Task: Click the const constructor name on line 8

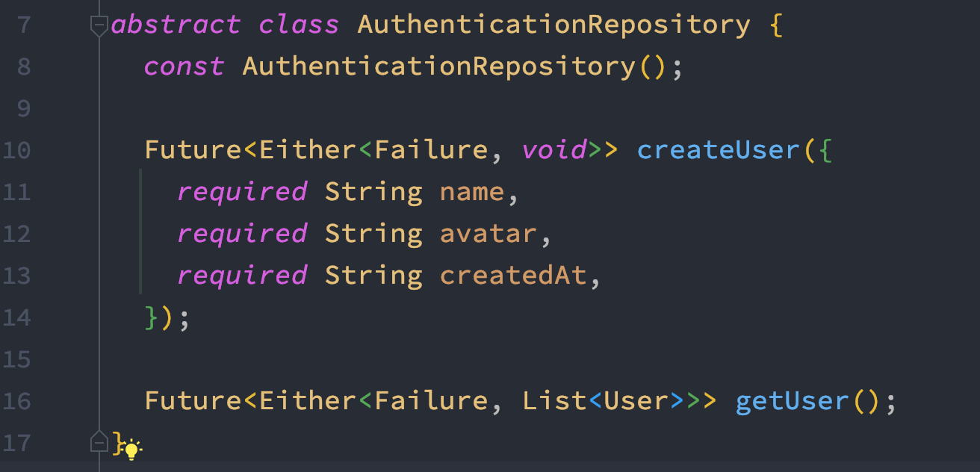Action: [x=438, y=66]
